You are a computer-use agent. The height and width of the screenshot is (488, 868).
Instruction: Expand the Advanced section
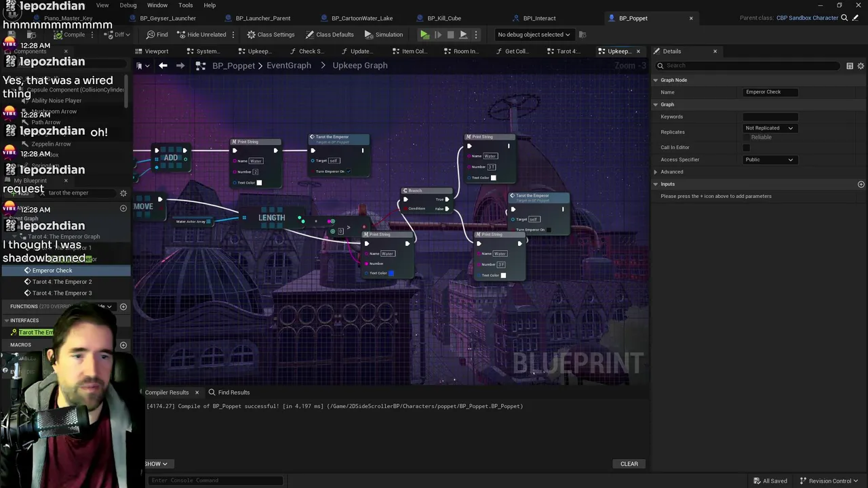(x=656, y=172)
